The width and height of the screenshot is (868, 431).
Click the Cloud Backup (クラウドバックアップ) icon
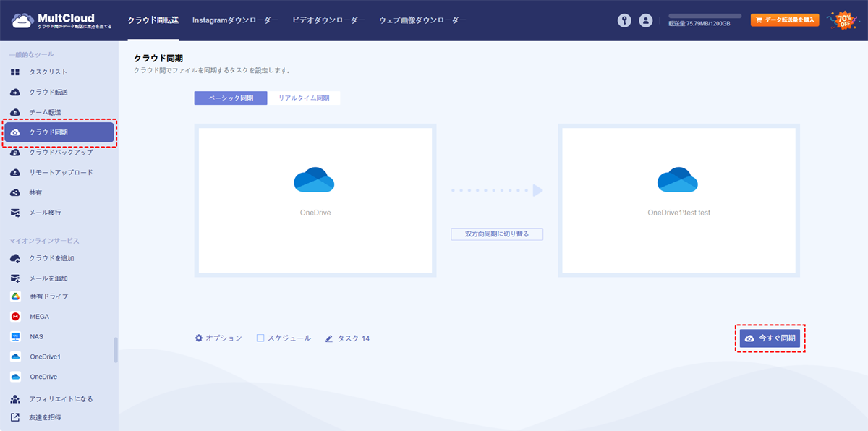[15, 153]
